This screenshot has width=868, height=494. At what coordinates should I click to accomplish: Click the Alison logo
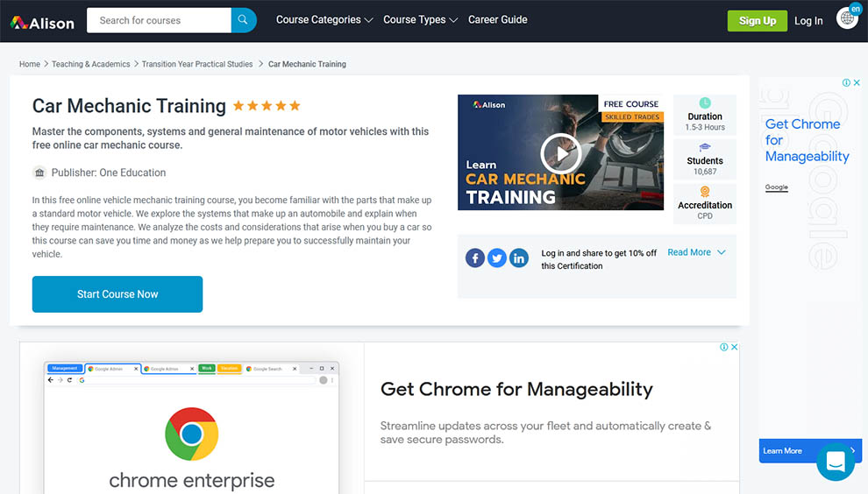[42, 22]
